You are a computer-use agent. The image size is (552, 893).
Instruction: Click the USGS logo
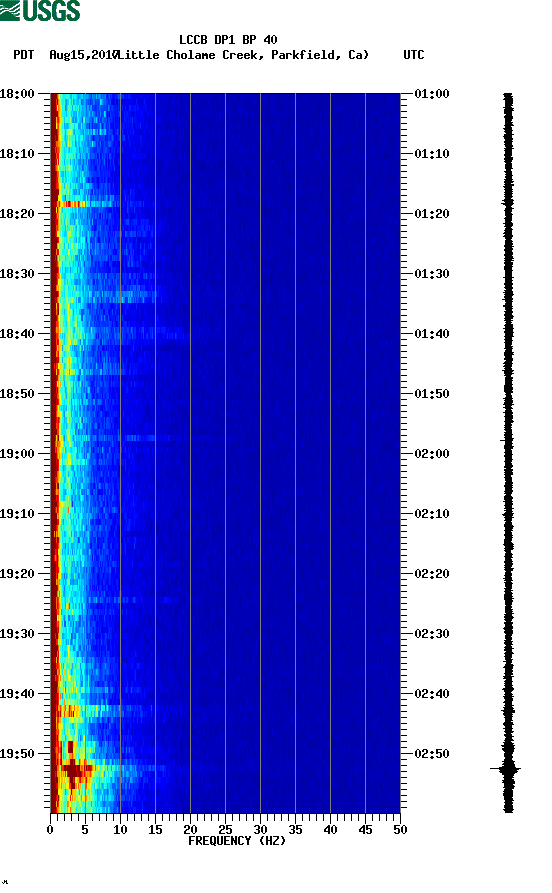[40, 10]
